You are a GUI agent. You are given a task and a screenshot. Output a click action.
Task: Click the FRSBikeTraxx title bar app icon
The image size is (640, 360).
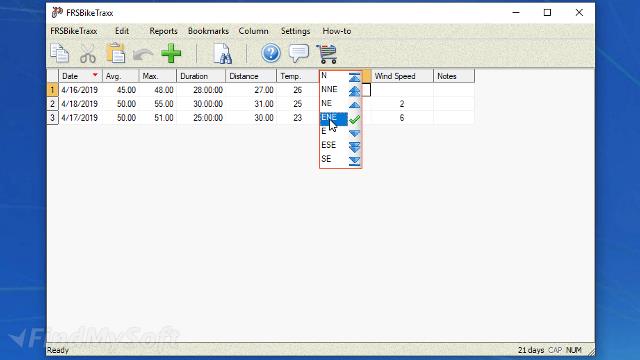pyautogui.click(x=57, y=12)
